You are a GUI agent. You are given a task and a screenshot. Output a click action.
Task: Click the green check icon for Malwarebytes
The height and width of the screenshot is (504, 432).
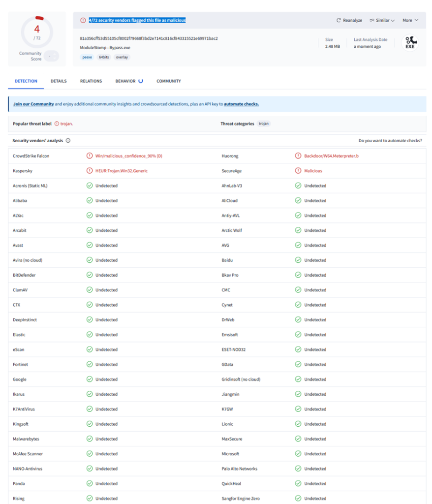pos(90,439)
